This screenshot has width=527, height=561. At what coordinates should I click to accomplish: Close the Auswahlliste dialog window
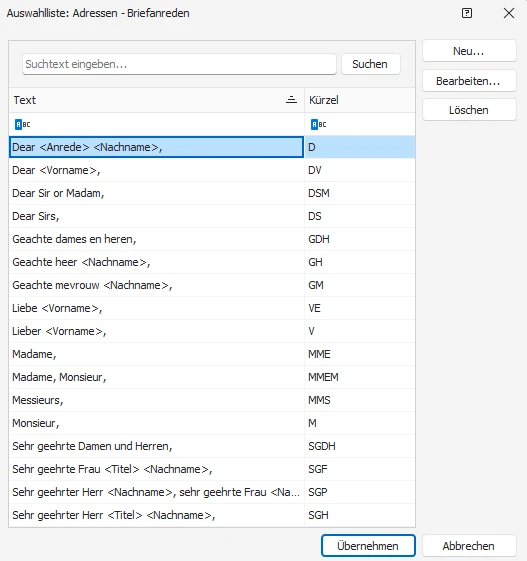point(508,13)
